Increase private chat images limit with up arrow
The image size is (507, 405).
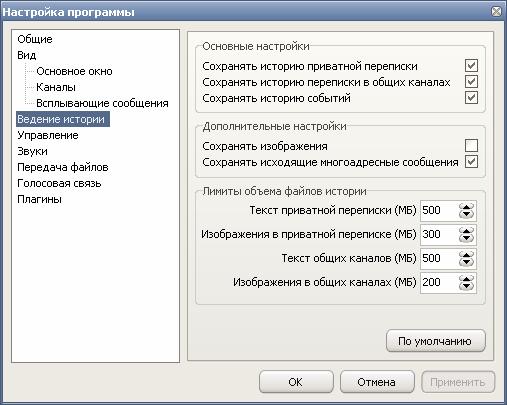pyautogui.click(x=466, y=231)
